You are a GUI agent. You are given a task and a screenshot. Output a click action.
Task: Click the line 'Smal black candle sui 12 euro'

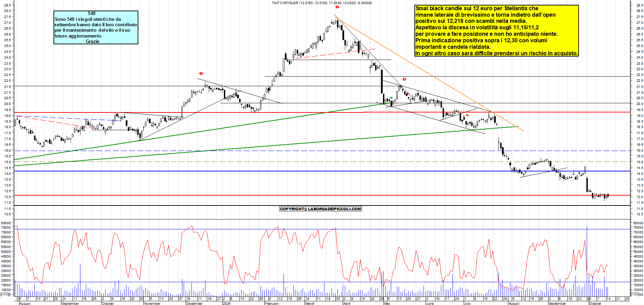(477, 8)
